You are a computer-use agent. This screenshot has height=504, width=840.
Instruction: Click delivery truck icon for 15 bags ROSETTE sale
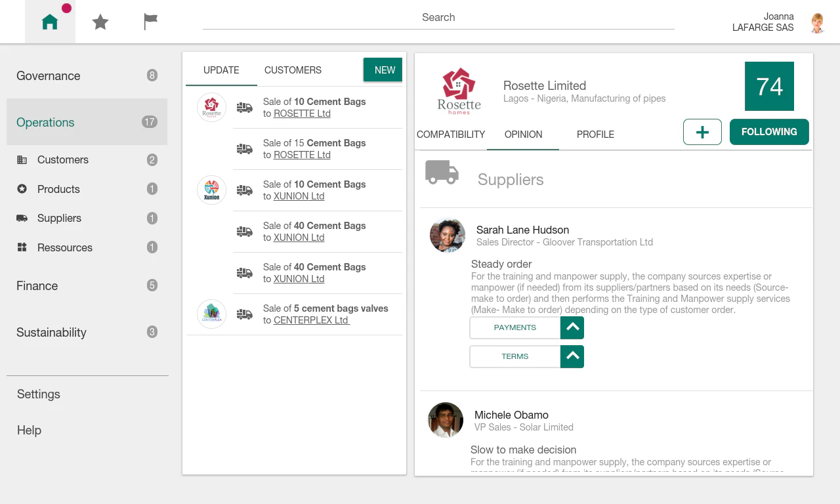pos(245,149)
